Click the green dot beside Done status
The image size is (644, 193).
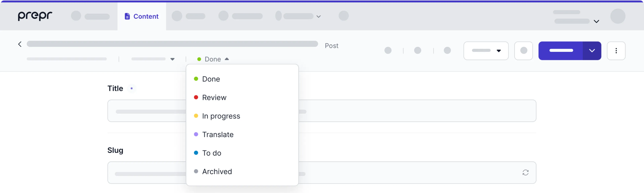(199, 59)
